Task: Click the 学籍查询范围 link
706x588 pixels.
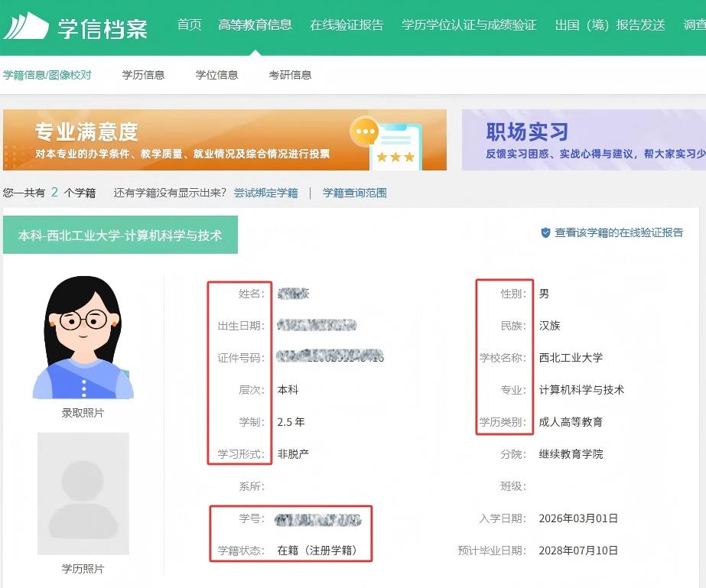Action: coord(354,193)
